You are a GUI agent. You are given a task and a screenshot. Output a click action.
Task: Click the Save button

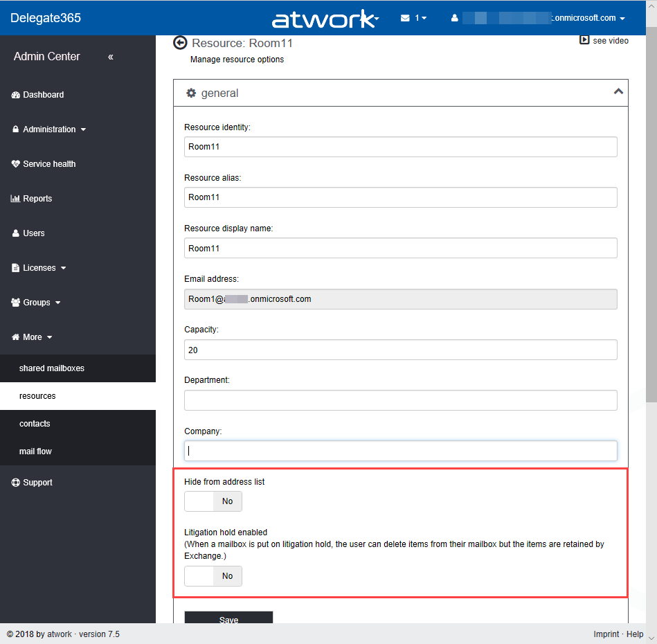point(228,618)
